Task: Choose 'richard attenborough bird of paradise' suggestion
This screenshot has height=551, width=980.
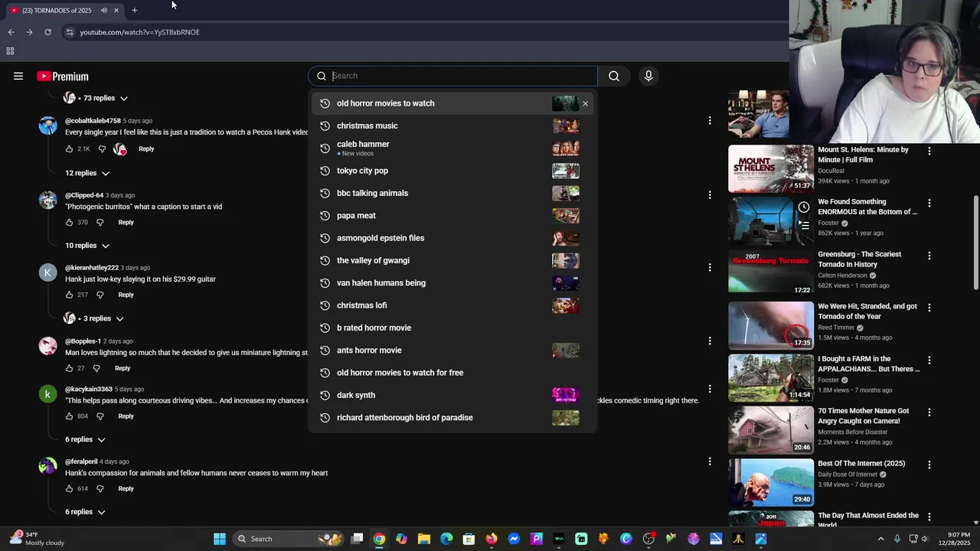Action: 452,418
